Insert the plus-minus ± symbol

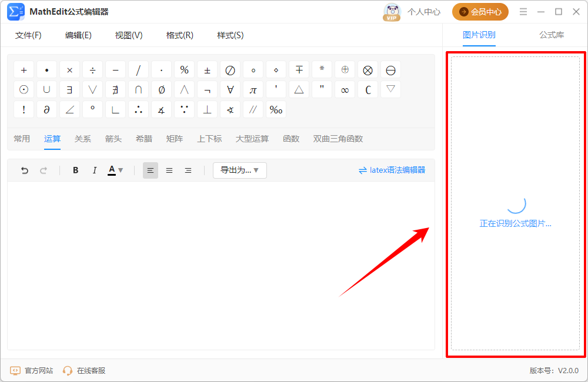207,70
